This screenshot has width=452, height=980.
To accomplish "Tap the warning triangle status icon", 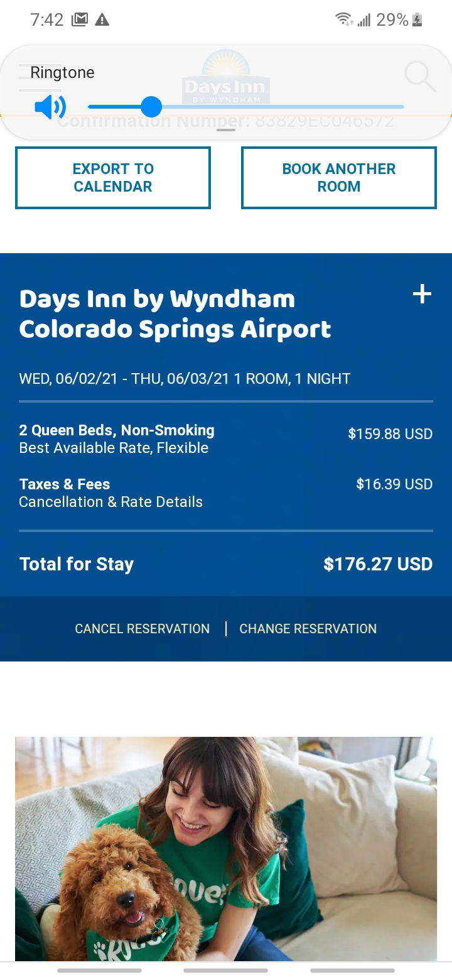I will pos(102,20).
